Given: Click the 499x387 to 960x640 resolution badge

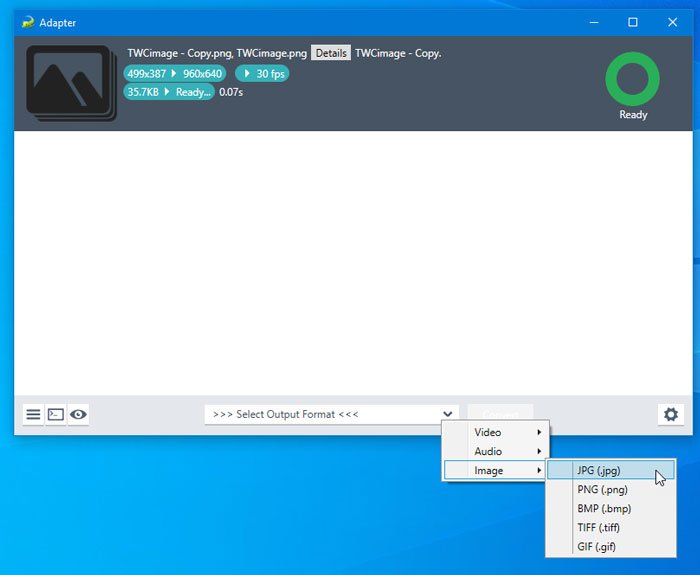Looking at the screenshot, I should (x=175, y=74).
